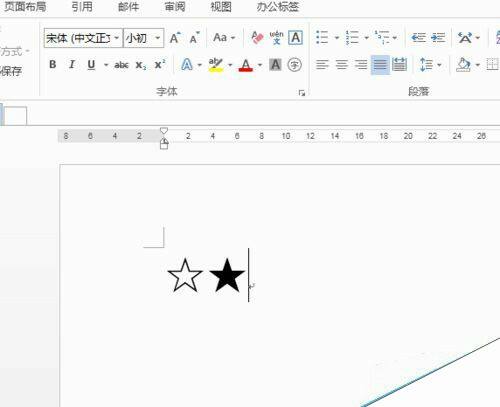Click the hollow star in document

[x=185, y=276]
